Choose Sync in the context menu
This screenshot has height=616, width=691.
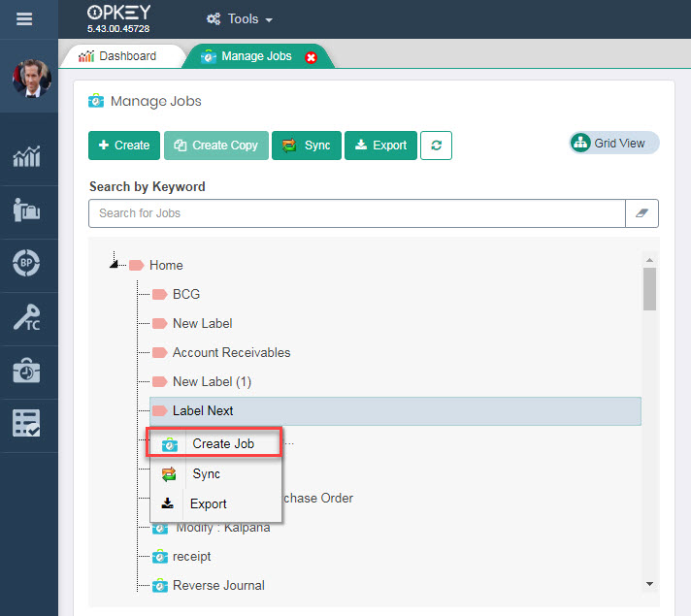click(x=206, y=474)
